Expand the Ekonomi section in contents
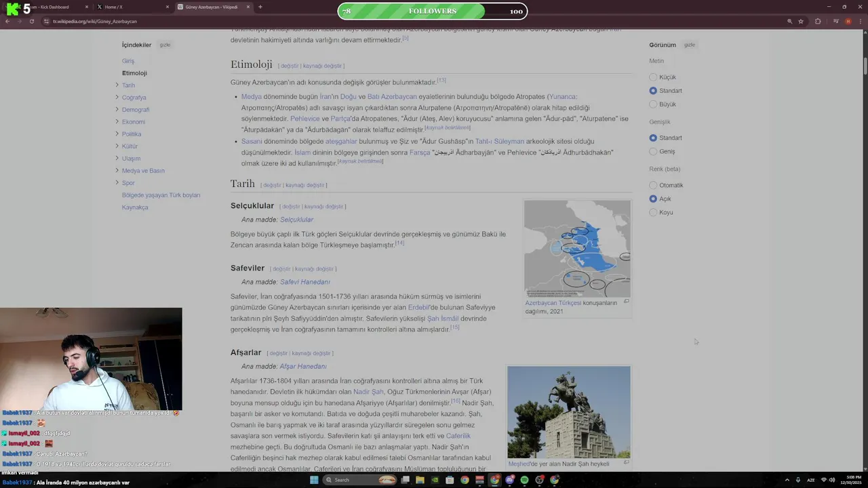Image resolution: width=868 pixels, height=488 pixels. coord(117,122)
